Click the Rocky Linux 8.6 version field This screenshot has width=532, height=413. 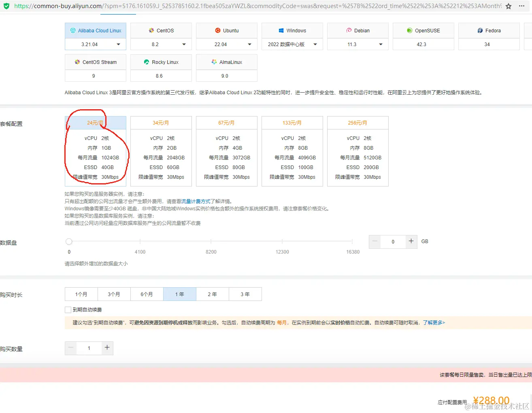pos(161,76)
